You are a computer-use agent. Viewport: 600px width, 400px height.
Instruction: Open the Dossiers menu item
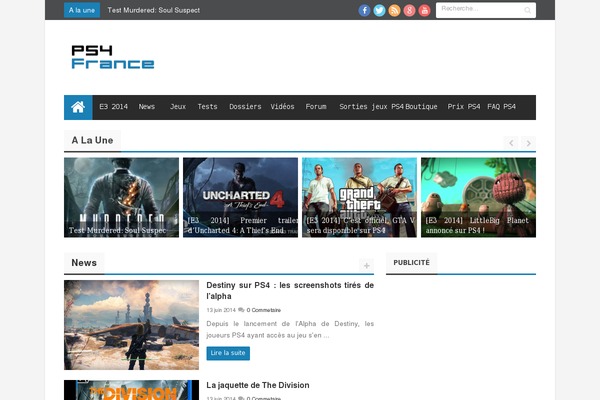tap(245, 107)
